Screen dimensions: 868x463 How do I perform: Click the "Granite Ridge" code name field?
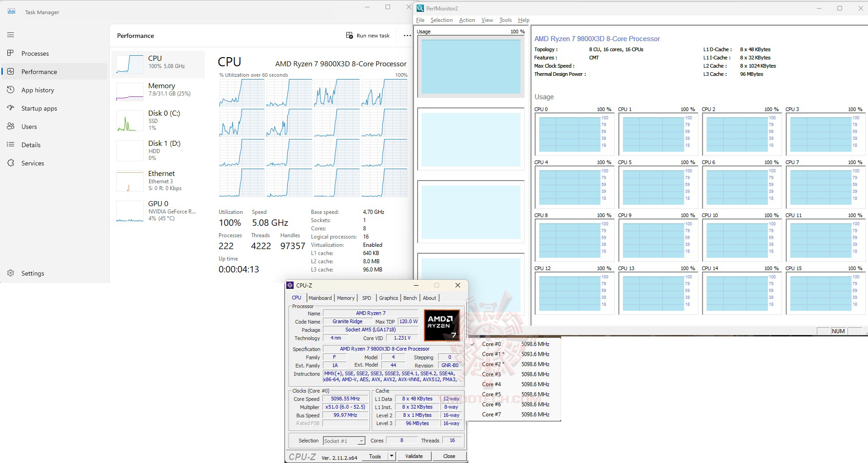click(x=347, y=321)
